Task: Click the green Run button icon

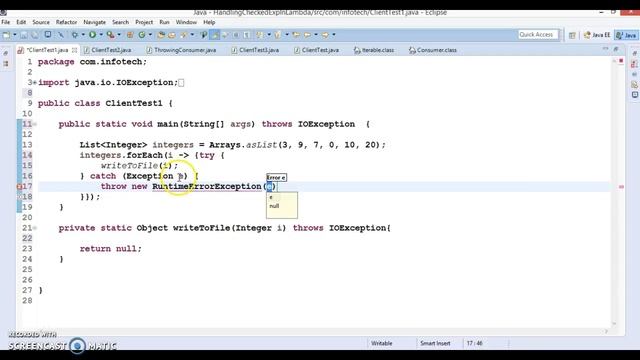Action: click(93, 35)
